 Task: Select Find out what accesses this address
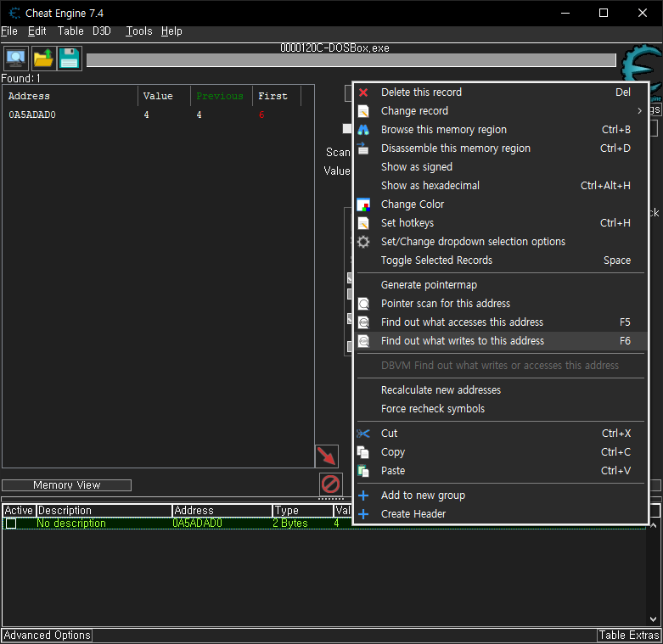(501, 322)
